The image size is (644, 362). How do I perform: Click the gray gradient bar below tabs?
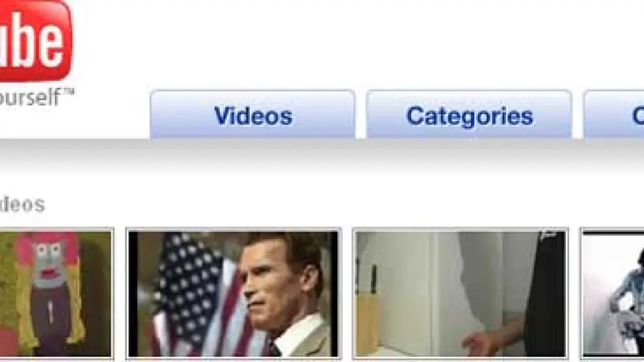(322, 153)
